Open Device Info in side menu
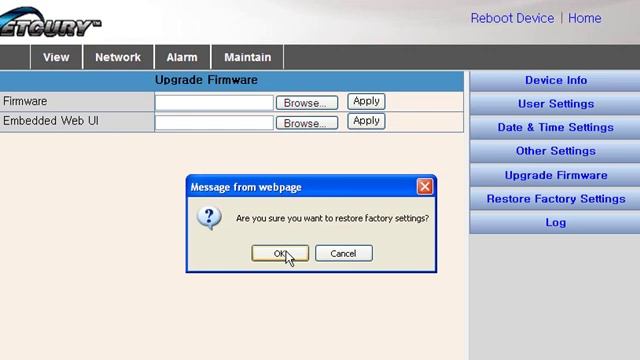The image size is (640, 360). 556,80
